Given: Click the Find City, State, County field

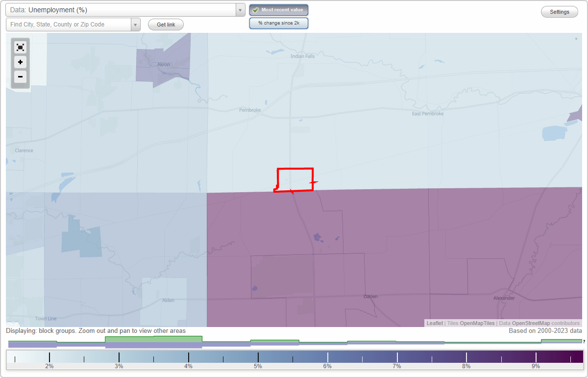Looking at the screenshot, I should point(69,25).
